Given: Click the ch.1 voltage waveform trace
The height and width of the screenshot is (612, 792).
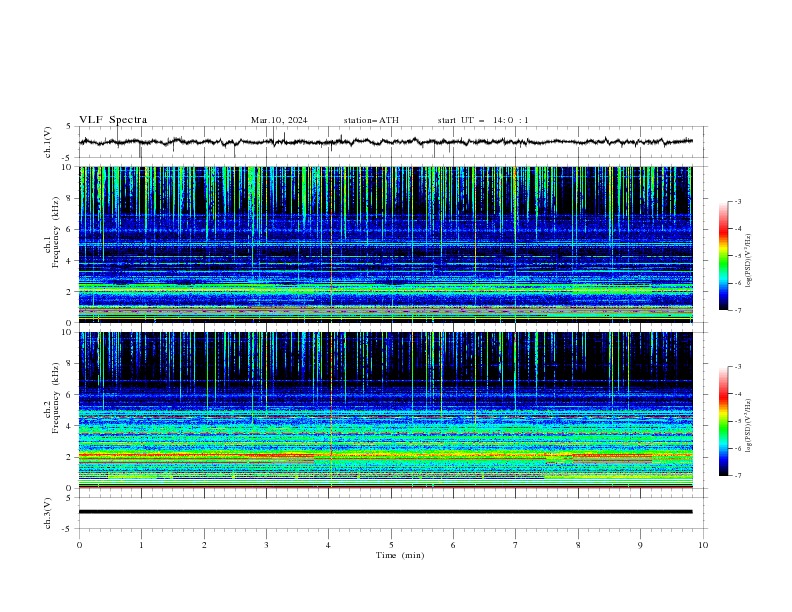Looking at the screenshot, I should [386, 142].
